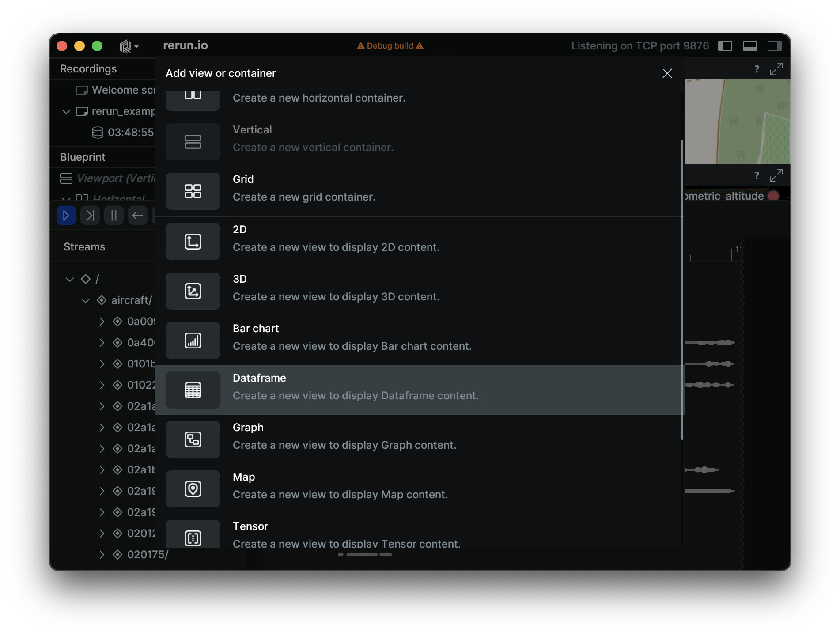
Task: Toggle the bottom time panel
Action: (750, 46)
